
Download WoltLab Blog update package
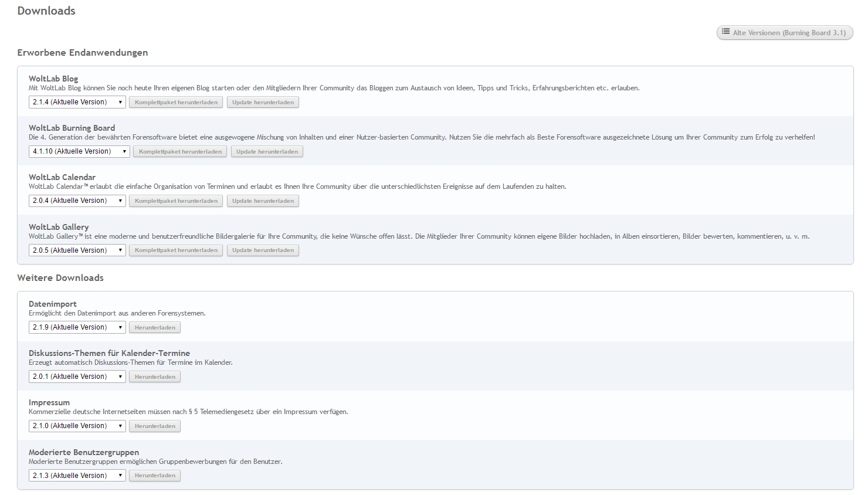[x=263, y=102]
